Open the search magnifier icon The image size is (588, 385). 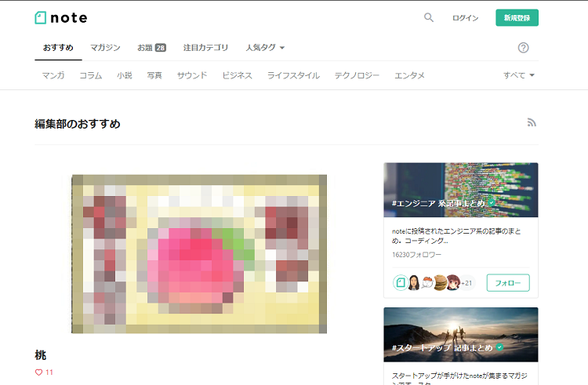click(429, 17)
